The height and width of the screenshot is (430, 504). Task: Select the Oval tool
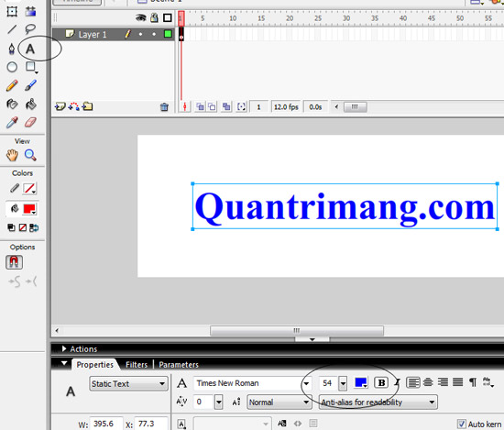(x=12, y=67)
